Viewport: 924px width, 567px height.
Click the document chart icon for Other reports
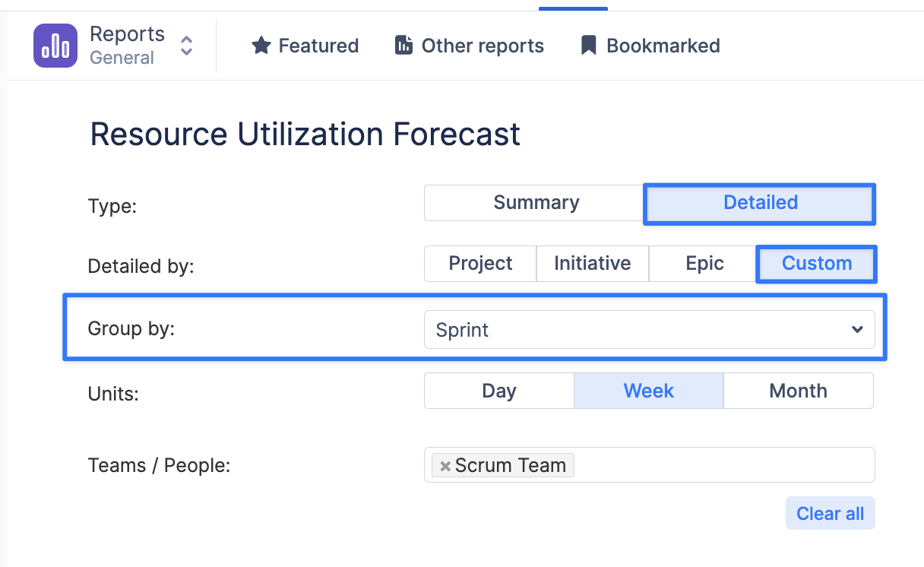click(403, 46)
